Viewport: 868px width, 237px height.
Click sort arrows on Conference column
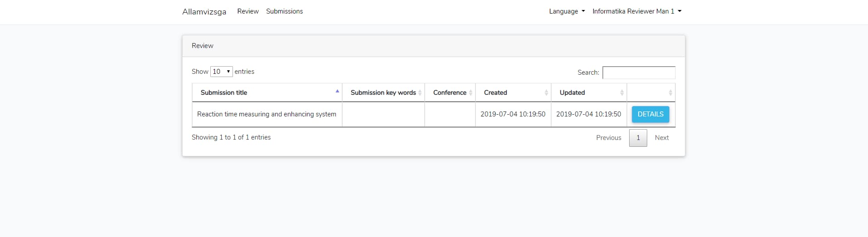470,92
